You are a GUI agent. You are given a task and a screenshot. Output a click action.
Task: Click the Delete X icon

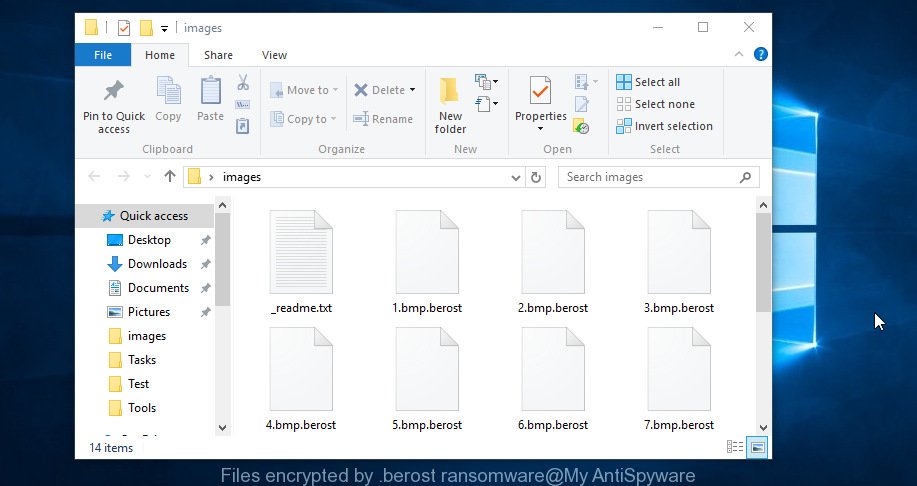tap(361, 90)
